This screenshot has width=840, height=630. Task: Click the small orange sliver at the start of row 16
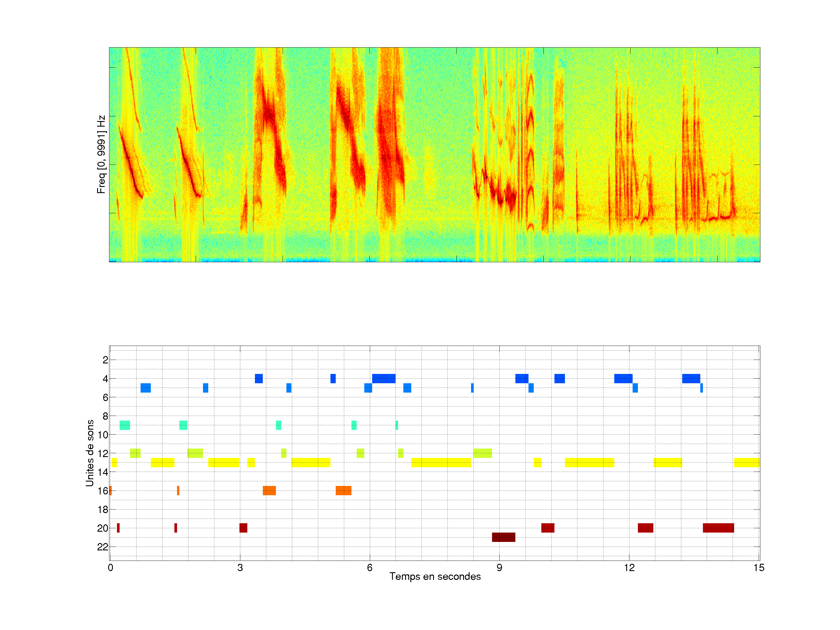click(111, 490)
